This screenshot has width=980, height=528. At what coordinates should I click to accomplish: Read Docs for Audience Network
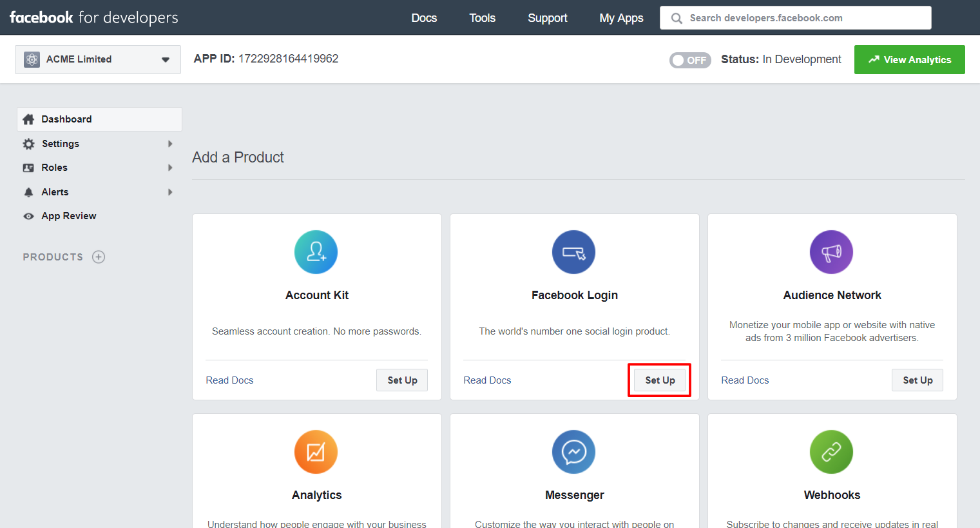coord(745,380)
